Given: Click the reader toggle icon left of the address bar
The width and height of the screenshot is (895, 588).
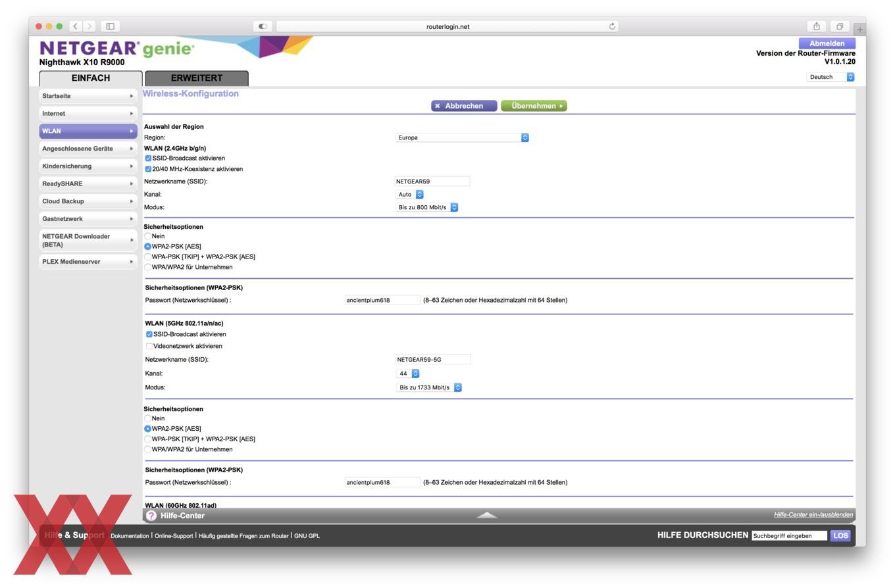Looking at the screenshot, I should click(263, 26).
